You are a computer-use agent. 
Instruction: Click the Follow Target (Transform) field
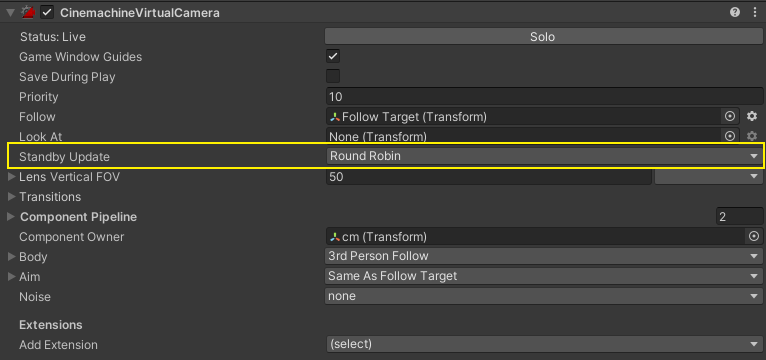pos(523,117)
